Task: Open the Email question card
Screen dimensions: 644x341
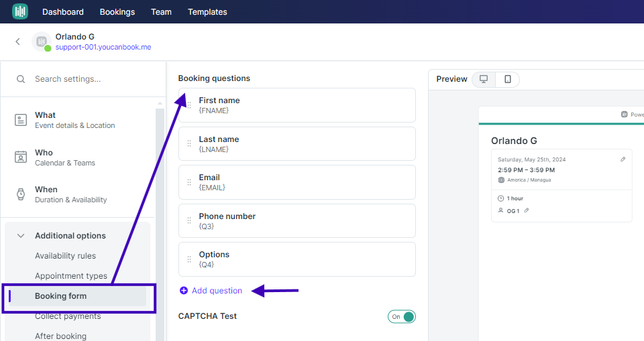Action: click(297, 182)
